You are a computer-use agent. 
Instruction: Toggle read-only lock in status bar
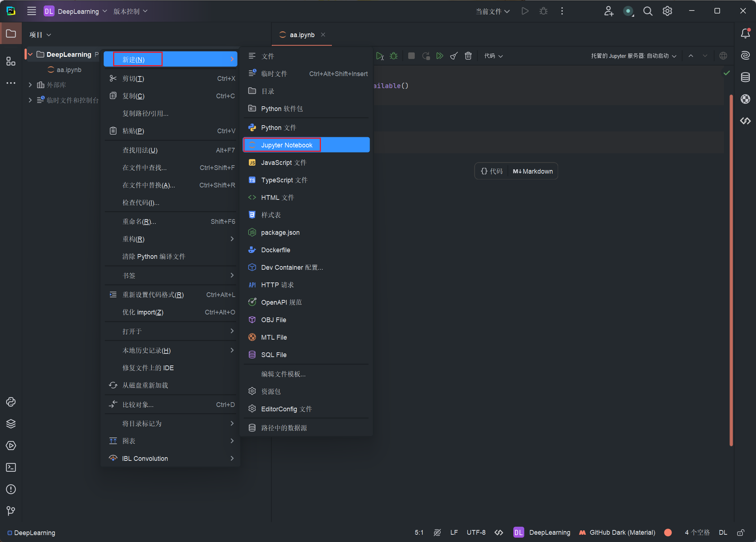(x=741, y=533)
